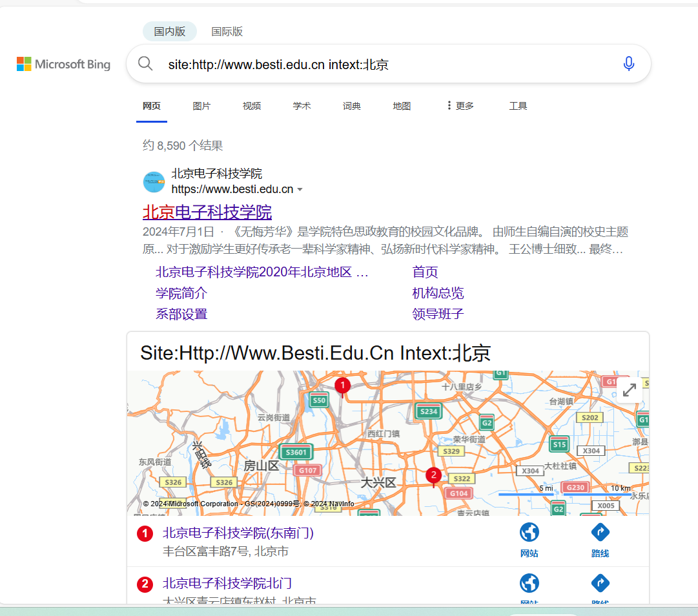Click the map panel title Site:Http://Www.Besti.Edu.Cn
This screenshot has height=616, width=698.
(x=315, y=353)
